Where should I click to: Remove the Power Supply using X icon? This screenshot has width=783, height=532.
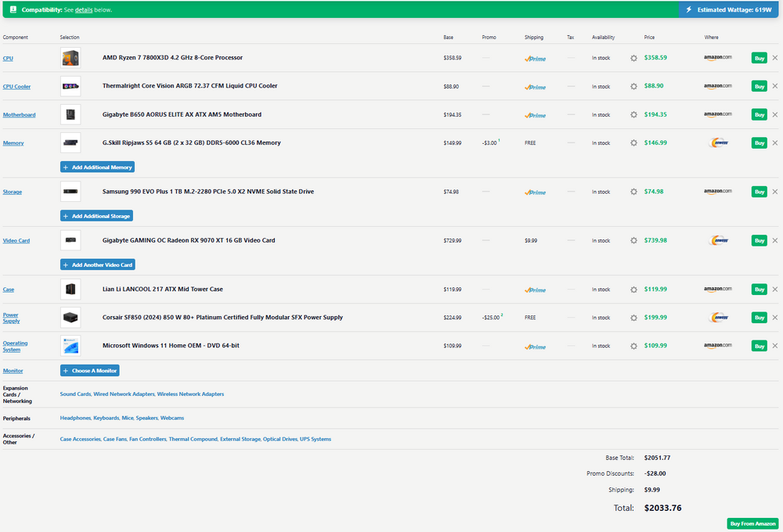(x=775, y=318)
